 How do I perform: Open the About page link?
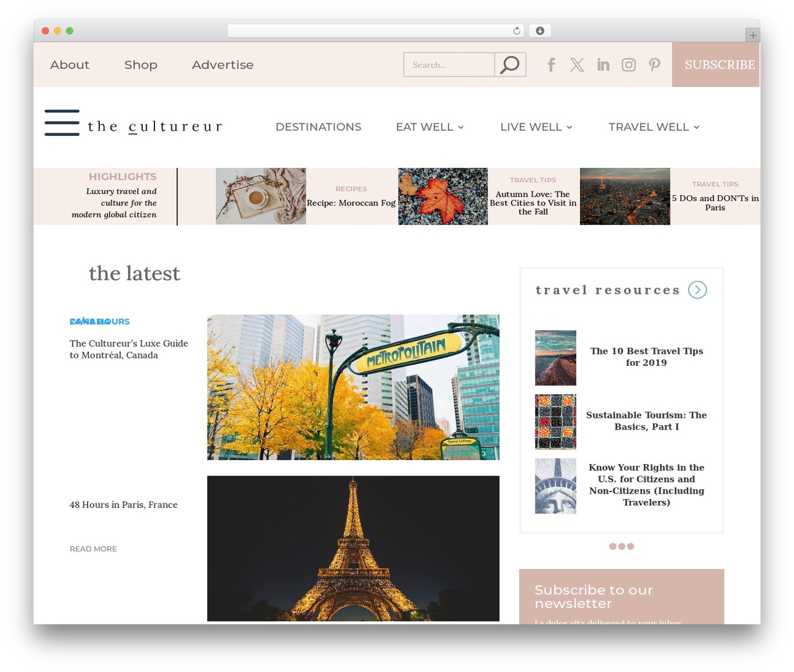pyautogui.click(x=69, y=64)
